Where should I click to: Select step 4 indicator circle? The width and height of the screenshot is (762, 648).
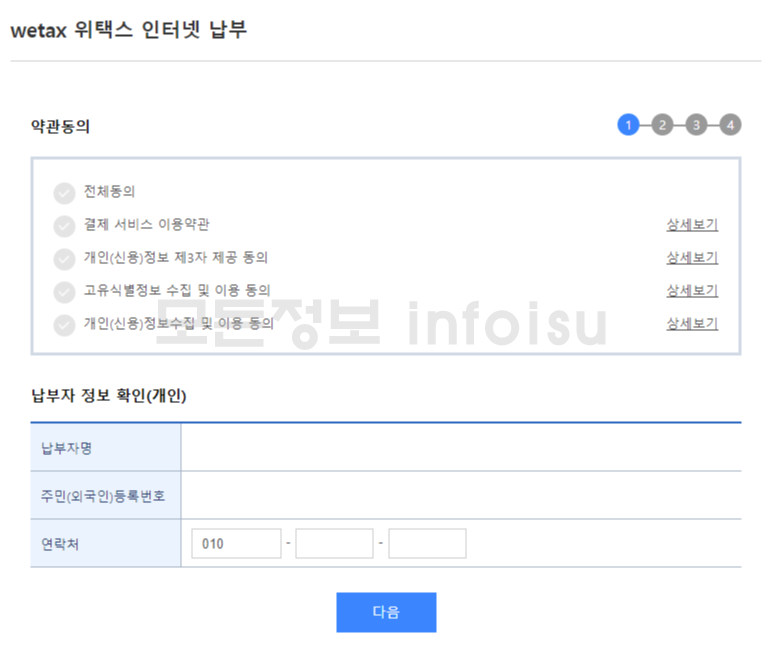pos(730,125)
